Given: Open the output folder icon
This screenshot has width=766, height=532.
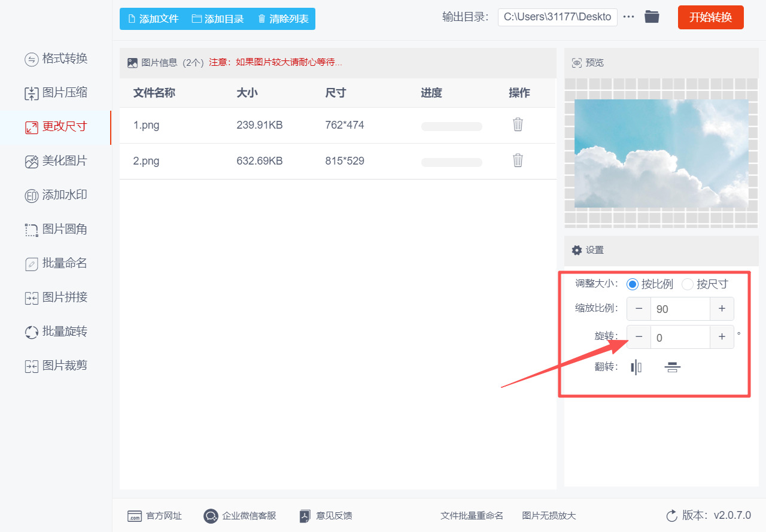Looking at the screenshot, I should pos(652,17).
